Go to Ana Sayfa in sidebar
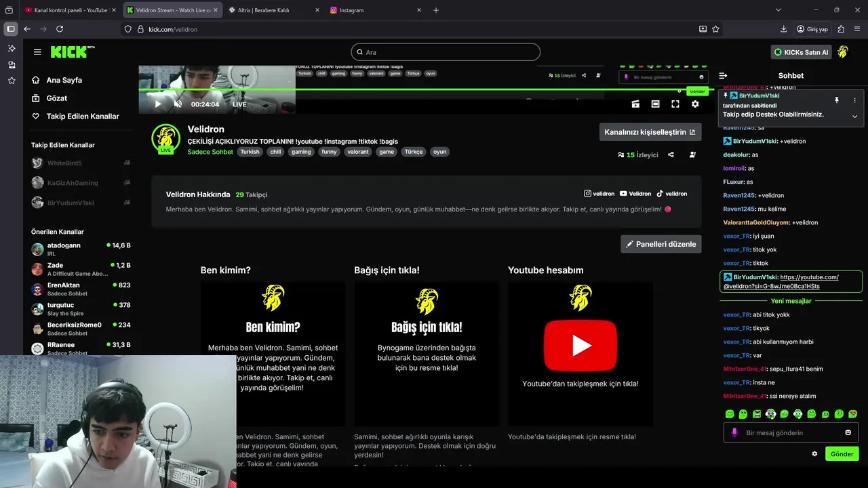 57,80
